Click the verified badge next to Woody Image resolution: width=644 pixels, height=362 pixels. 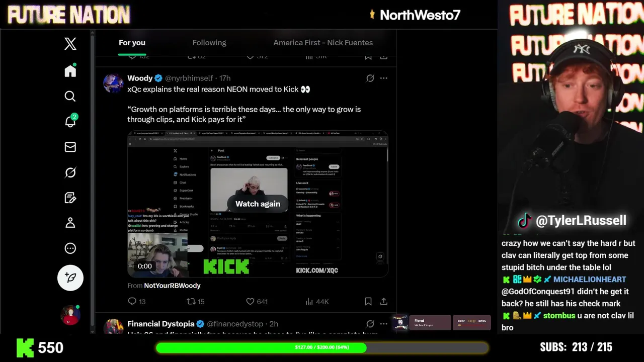(158, 78)
